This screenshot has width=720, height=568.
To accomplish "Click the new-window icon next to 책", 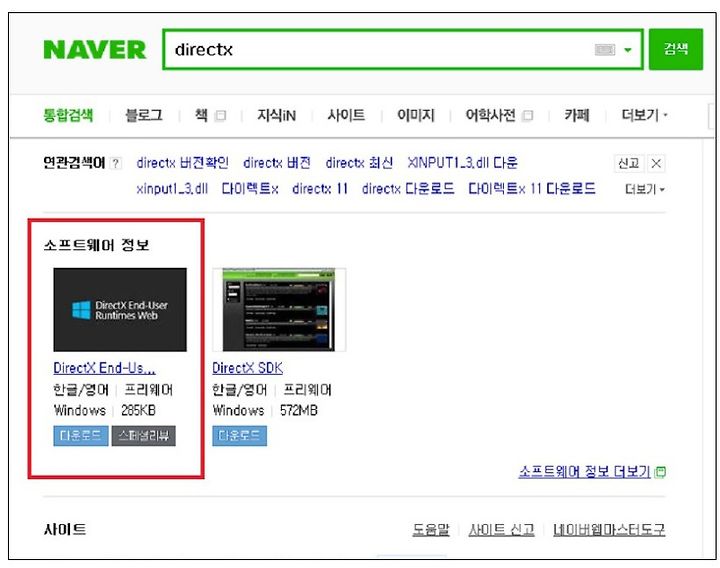I will tap(221, 115).
